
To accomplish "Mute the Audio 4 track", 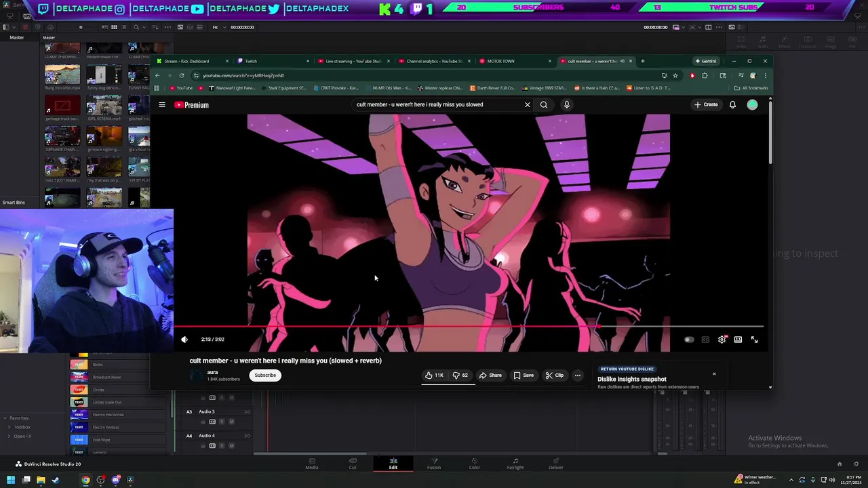I will pos(231,446).
